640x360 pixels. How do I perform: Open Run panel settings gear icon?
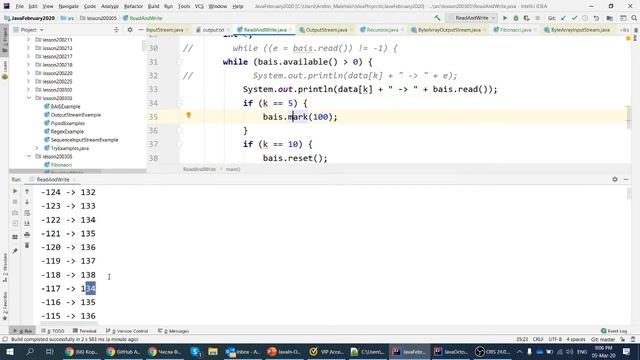[615, 179]
